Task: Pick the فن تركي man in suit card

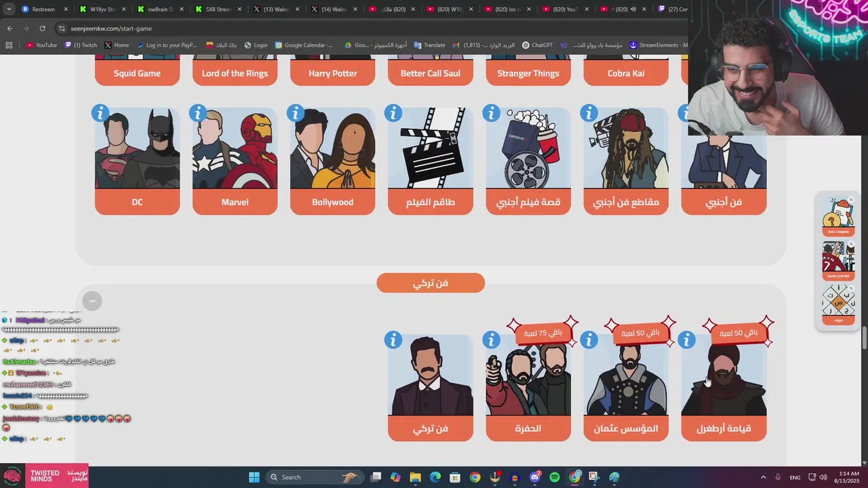Action: point(431,388)
